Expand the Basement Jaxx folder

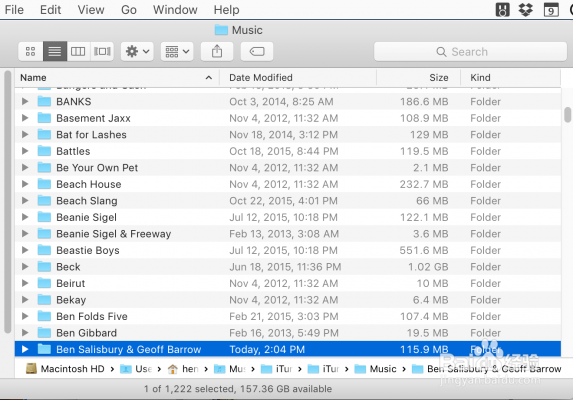[25, 118]
